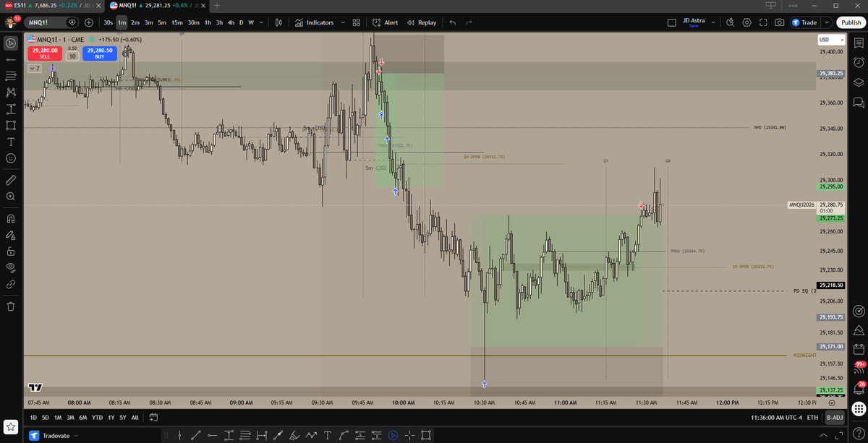Edit the order quantity 10 box
868x443 pixels.
coord(72,56)
